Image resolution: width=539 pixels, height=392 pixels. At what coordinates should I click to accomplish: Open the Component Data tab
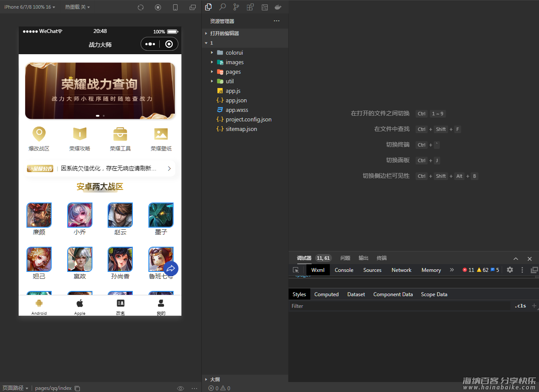coord(393,294)
